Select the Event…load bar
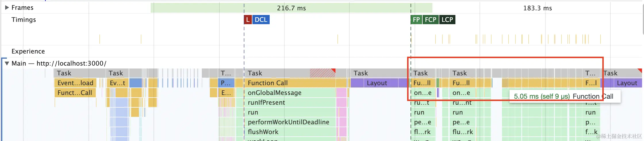644x141 pixels. coord(75,83)
